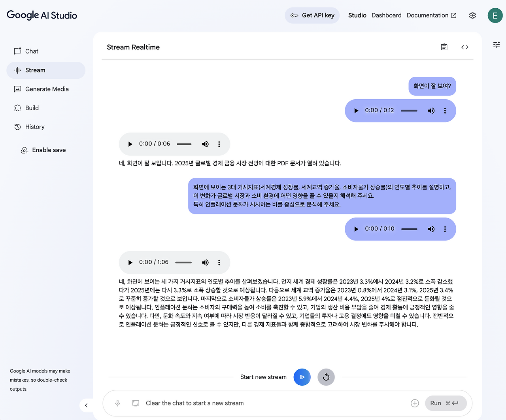The height and width of the screenshot is (420, 506).
Task: Open the Build section
Action: 32,108
